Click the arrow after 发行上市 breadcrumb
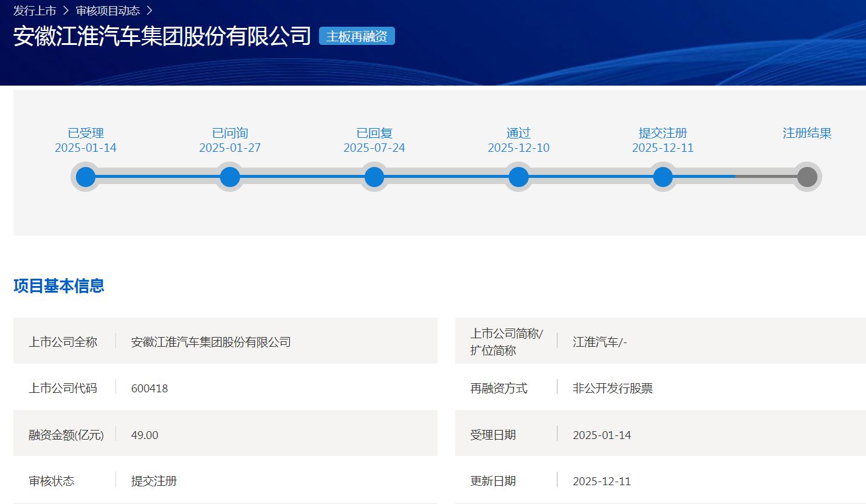This screenshot has height=504, width=866. (66, 10)
